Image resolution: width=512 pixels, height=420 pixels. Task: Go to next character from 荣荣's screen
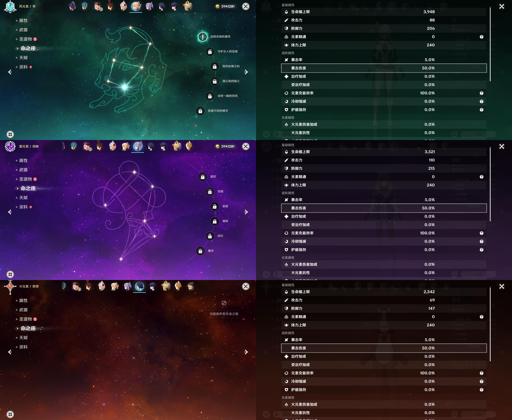246,352
